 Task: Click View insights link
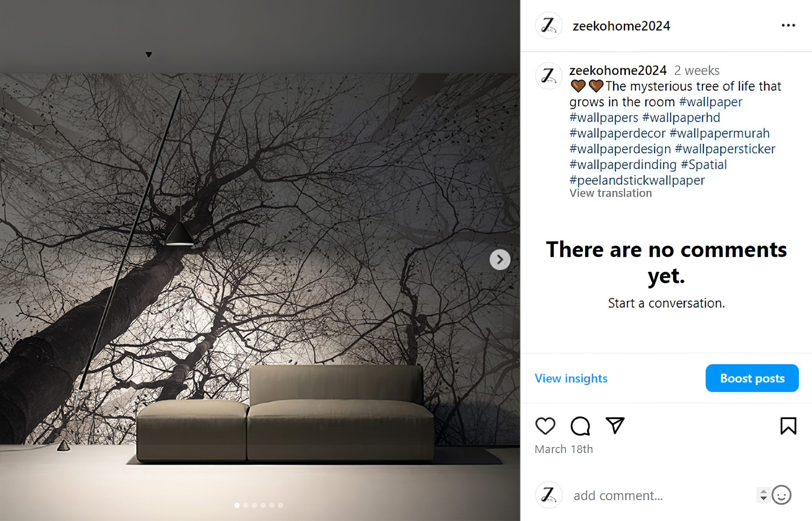(571, 378)
